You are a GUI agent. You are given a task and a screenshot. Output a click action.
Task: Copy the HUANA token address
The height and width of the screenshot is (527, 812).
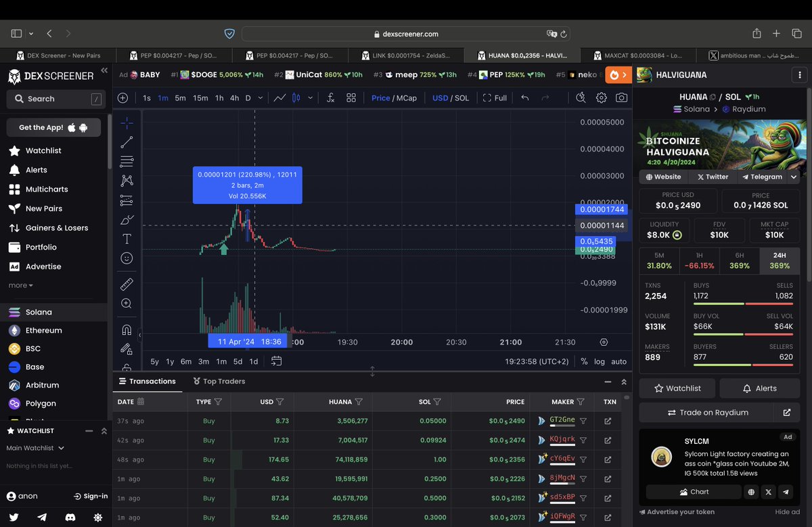coord(713,97)
